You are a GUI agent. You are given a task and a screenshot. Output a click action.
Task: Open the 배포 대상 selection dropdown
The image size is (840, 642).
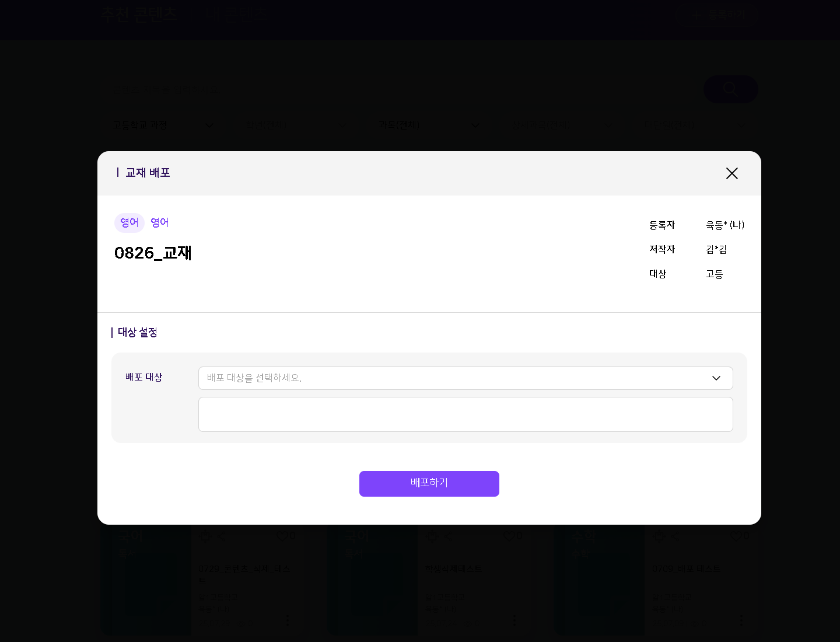tap(455, 378)
